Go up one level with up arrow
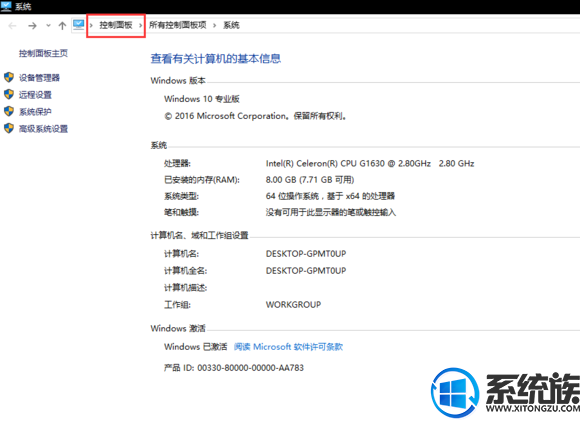The height and width of the screenshot is (421, 580). click(62, 26)
